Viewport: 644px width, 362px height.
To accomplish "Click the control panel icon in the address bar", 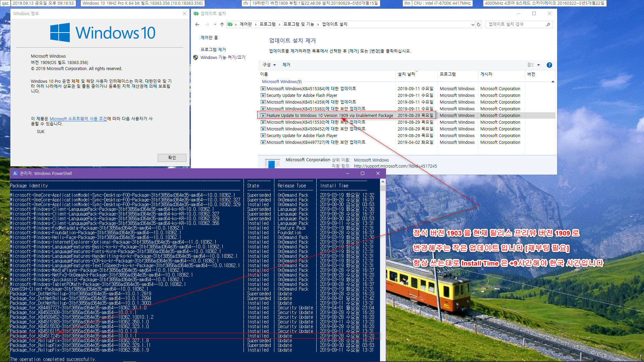I will click(230, 24).
